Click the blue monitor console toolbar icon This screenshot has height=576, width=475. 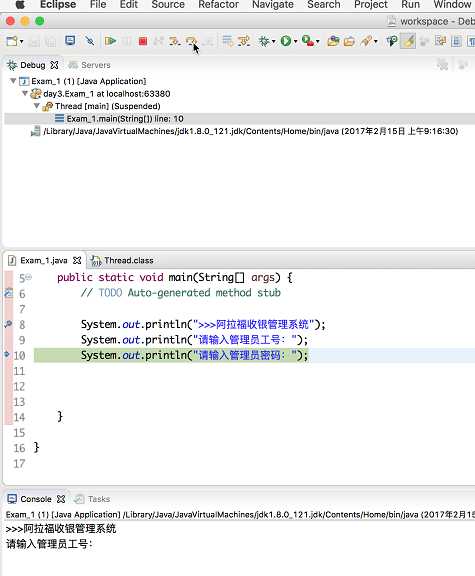click(70, 40)
